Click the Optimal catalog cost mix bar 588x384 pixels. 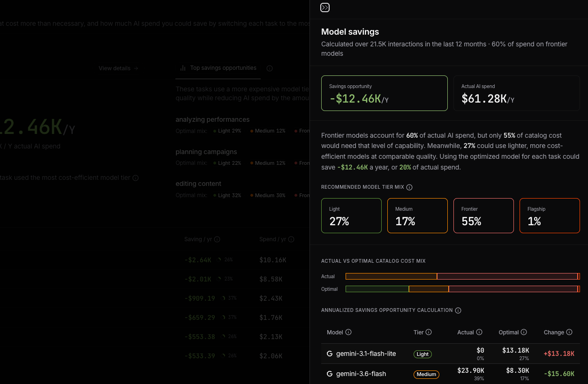(463, 289)
